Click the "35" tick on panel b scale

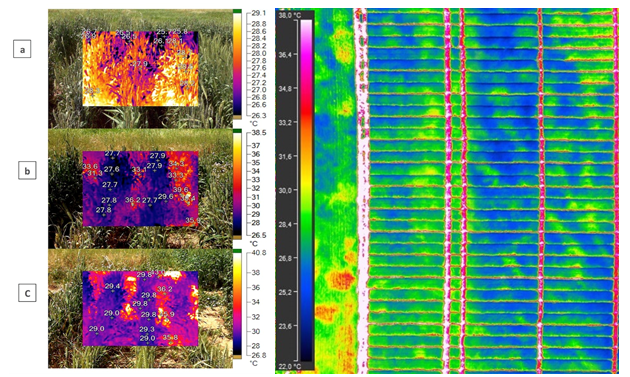256,163
